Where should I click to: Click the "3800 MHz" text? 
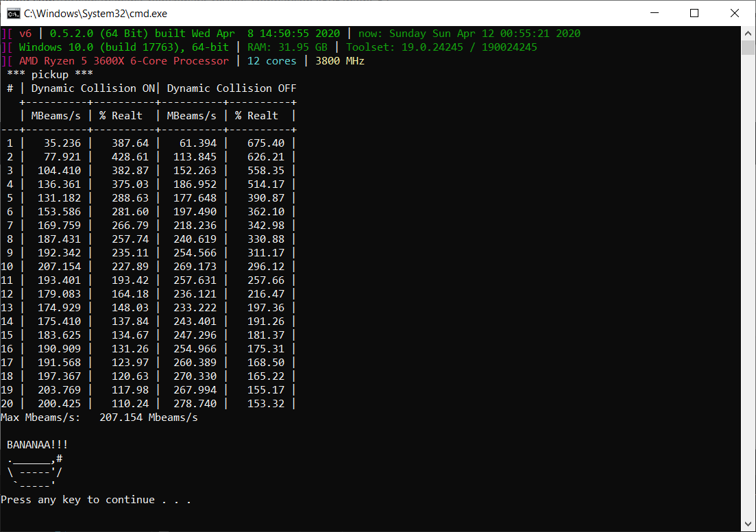(340, 61)
